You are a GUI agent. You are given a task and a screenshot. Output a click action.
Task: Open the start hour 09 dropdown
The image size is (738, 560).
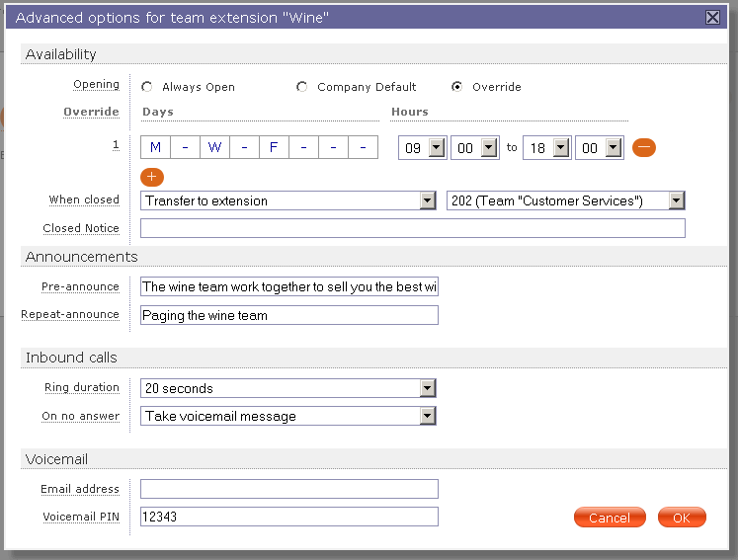tap(422, 148)
